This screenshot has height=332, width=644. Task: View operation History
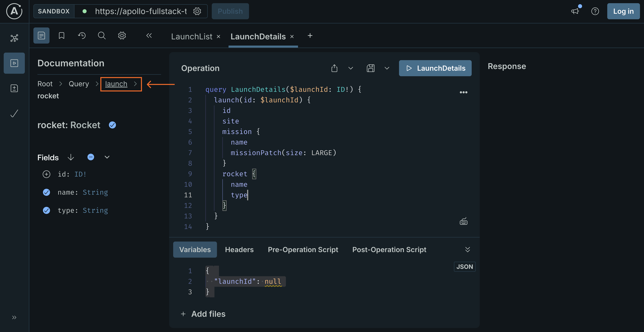pos(82,36)
